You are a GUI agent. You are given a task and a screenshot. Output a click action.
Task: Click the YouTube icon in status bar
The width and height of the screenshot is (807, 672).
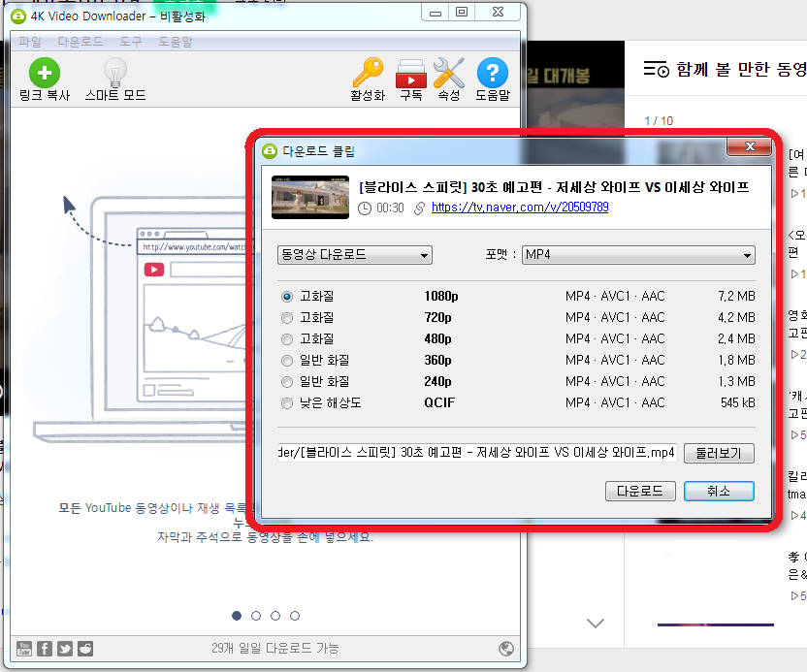(23, 649)
